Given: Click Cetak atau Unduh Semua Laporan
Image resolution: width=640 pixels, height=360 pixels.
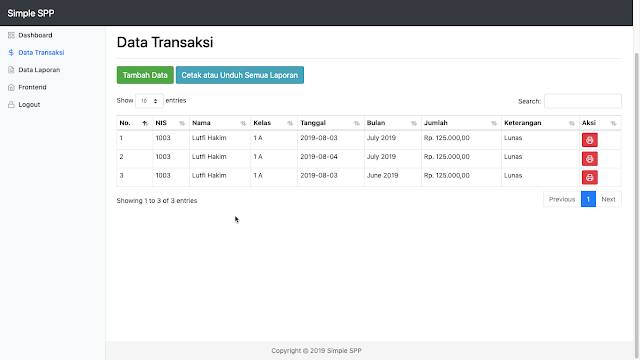Looking at the screenshot, I should point(240,75).
